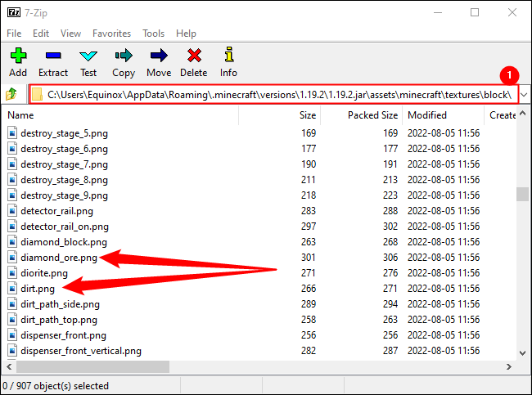Image resolution: width=532 pixels, height=395 pixels.
Task: Open the Help menu
Action: [186, 34]
